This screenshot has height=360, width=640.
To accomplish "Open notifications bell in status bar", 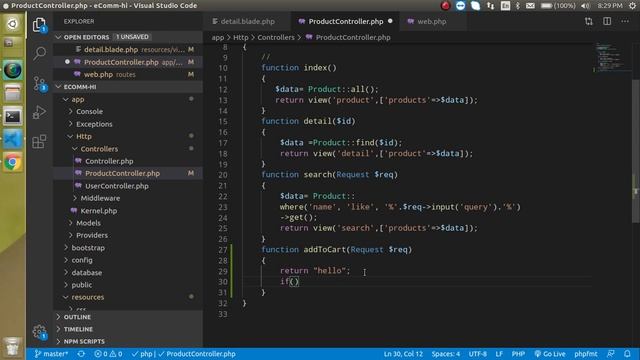I will tap(627, 354).
